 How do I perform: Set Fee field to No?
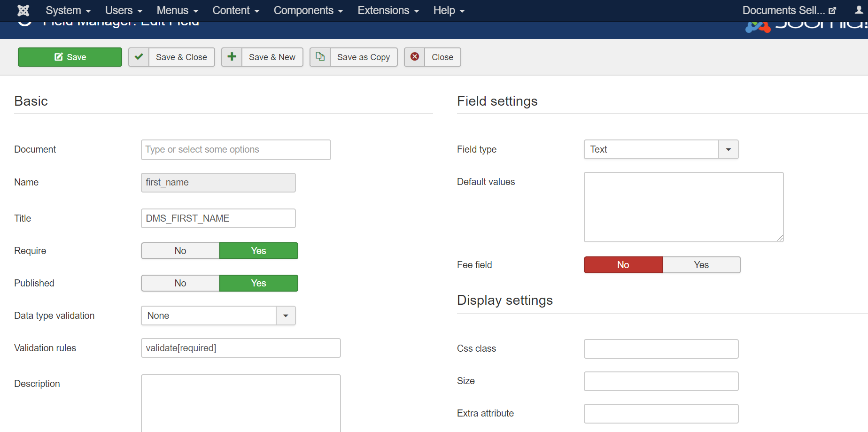[x=623, y=265]
